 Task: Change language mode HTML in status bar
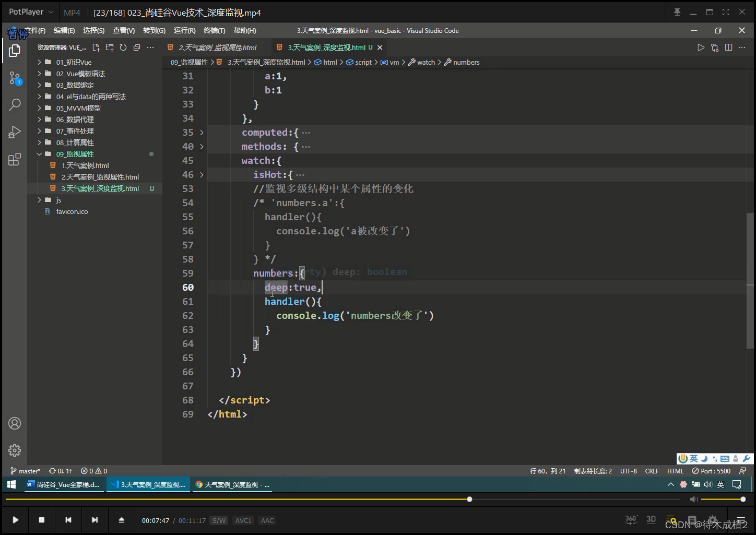[675, 471]
